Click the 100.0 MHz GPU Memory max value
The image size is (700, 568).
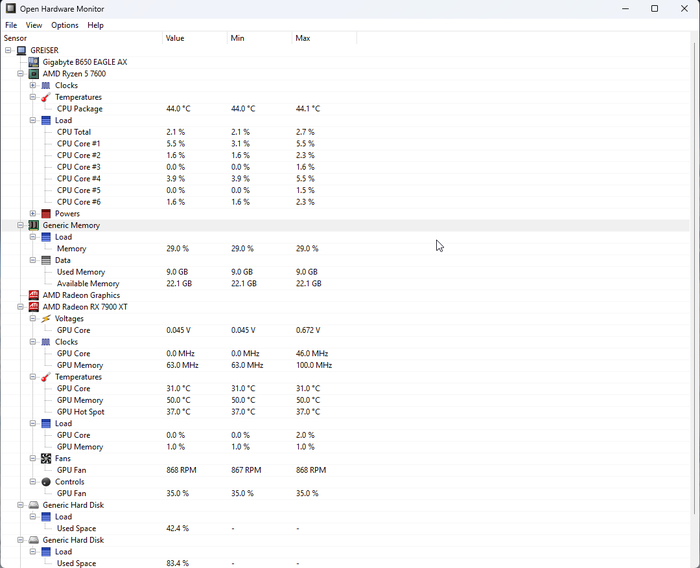coord(314,365)
